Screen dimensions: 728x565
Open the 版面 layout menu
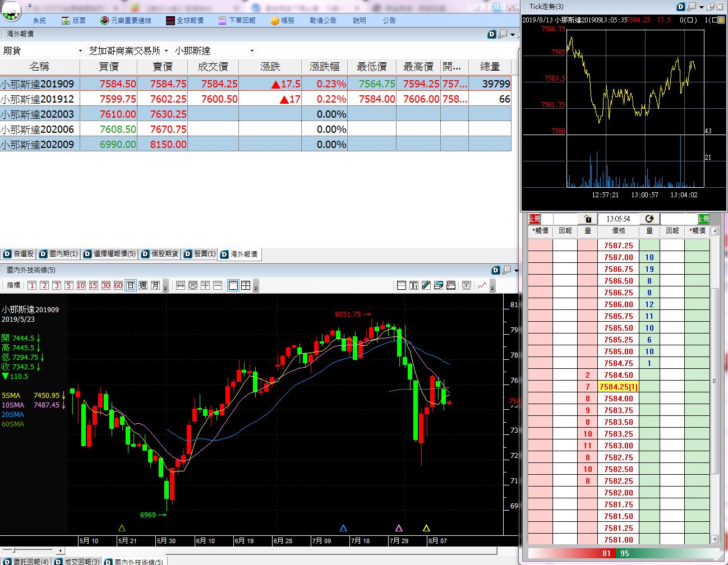coord(73,20)
